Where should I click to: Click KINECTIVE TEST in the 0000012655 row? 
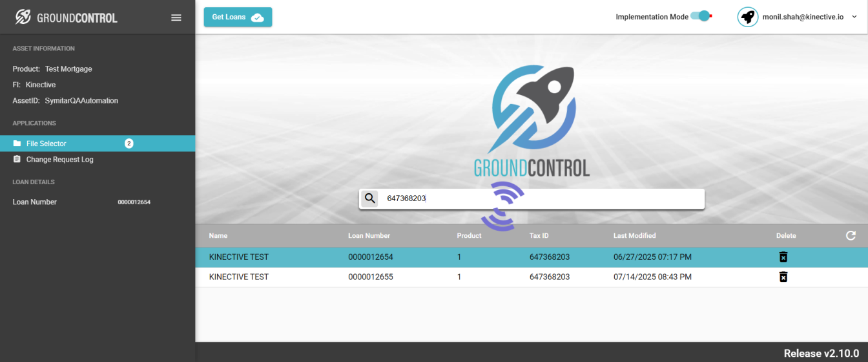point(239,277)
